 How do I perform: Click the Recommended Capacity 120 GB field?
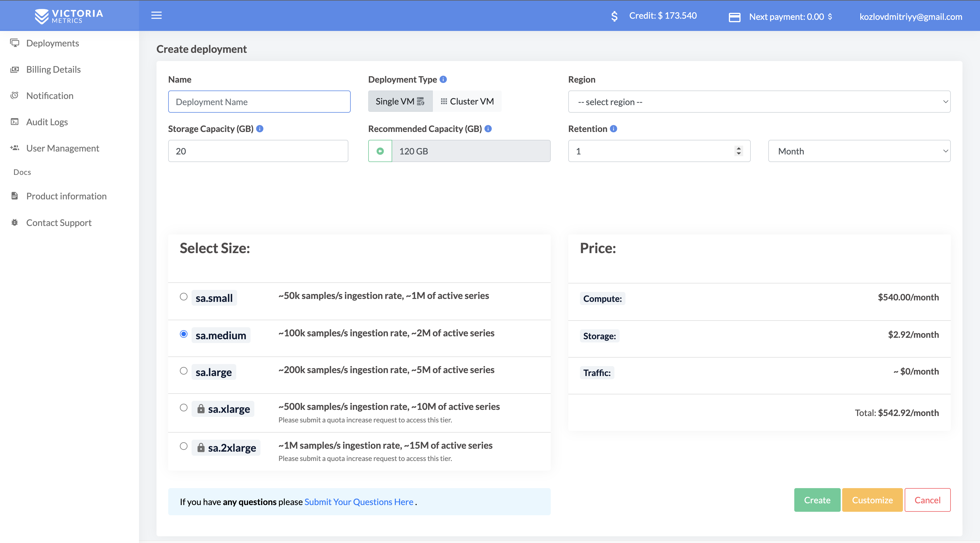471,151
